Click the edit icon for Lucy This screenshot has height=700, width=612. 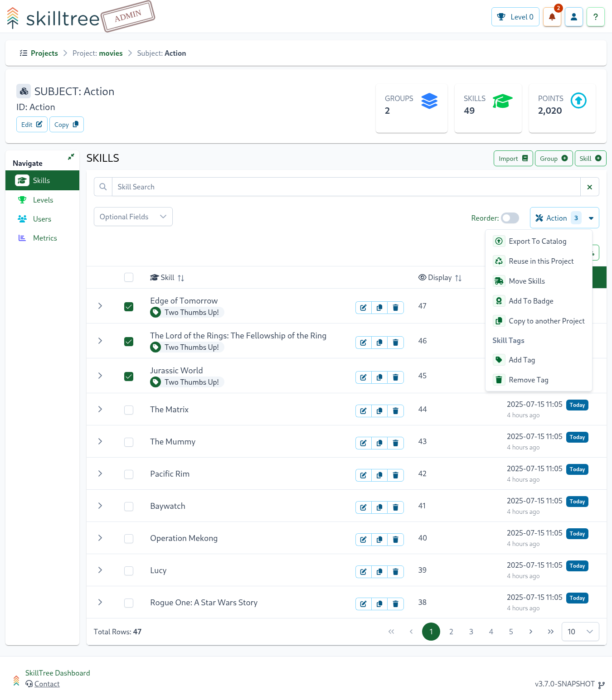[364, 572]
